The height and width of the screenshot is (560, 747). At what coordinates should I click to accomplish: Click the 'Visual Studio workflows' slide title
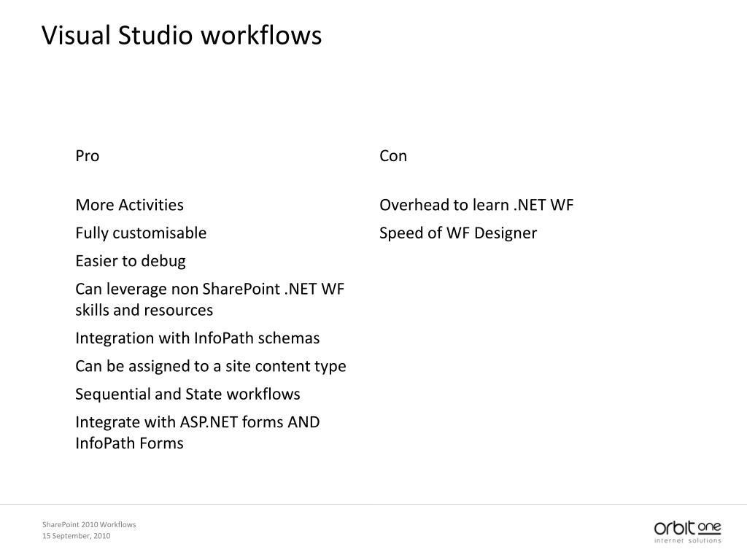[x=182, y=35]
